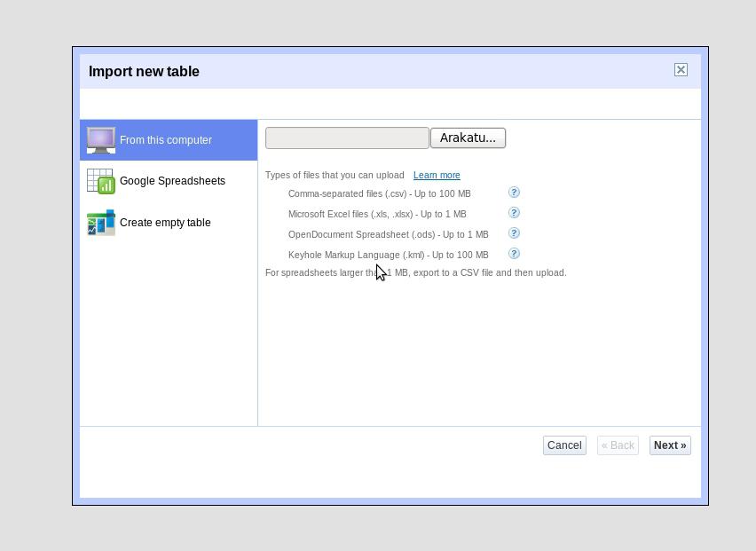Click the 'Import new table' dialog title
The height and width of the screenshot is (551, 756).
point(144,72)
